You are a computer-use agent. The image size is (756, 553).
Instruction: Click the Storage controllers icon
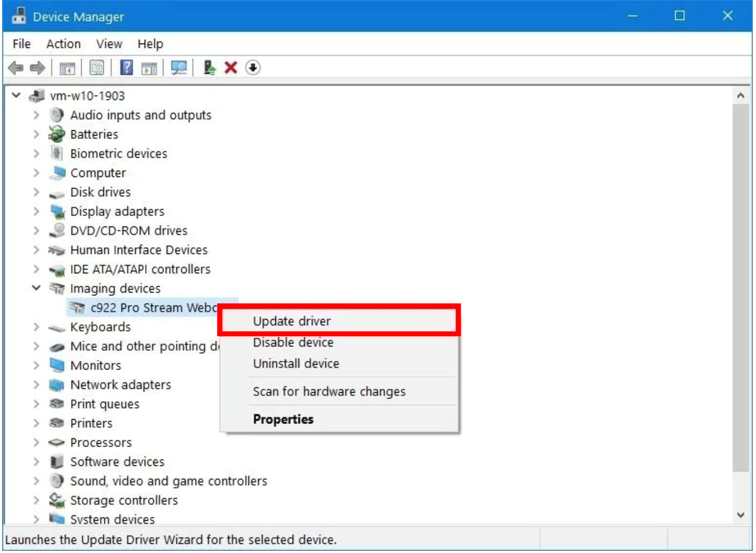point(57,500)
